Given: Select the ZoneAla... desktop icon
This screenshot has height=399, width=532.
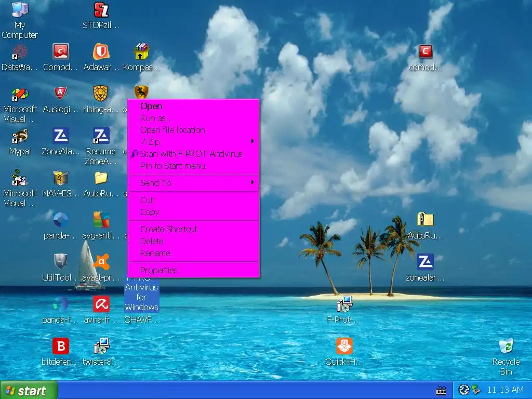Looking at the screenshot, I should (x=60, y=136).
